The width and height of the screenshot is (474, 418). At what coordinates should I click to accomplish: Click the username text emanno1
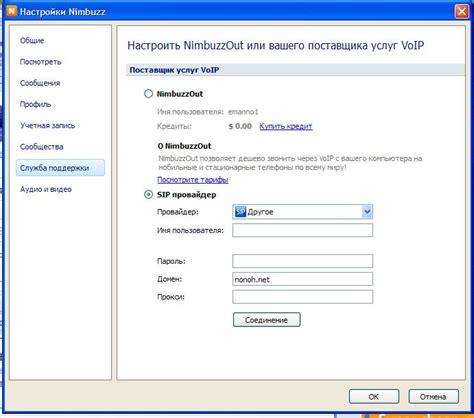(x=243, y=112)
